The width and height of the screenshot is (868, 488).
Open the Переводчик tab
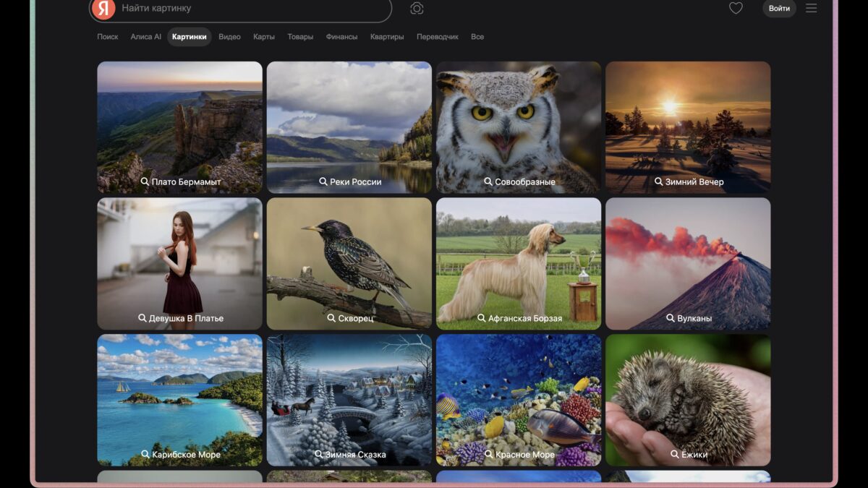coord(438,37)
